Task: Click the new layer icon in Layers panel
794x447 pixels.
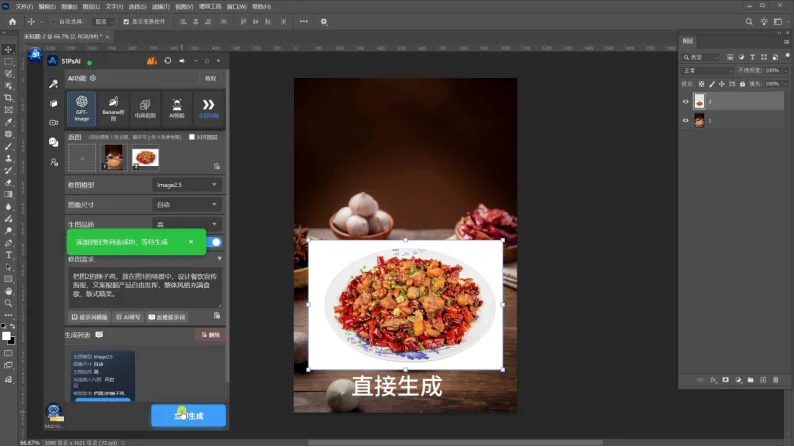Action: pos(763,380)
